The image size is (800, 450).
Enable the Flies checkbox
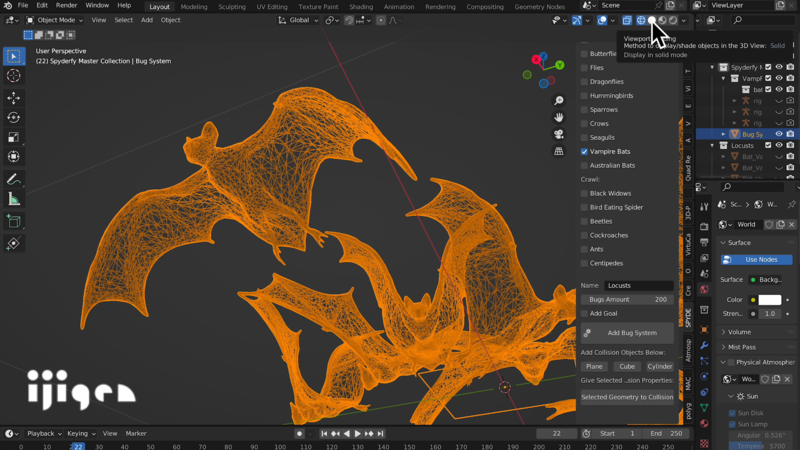[584, 67]
